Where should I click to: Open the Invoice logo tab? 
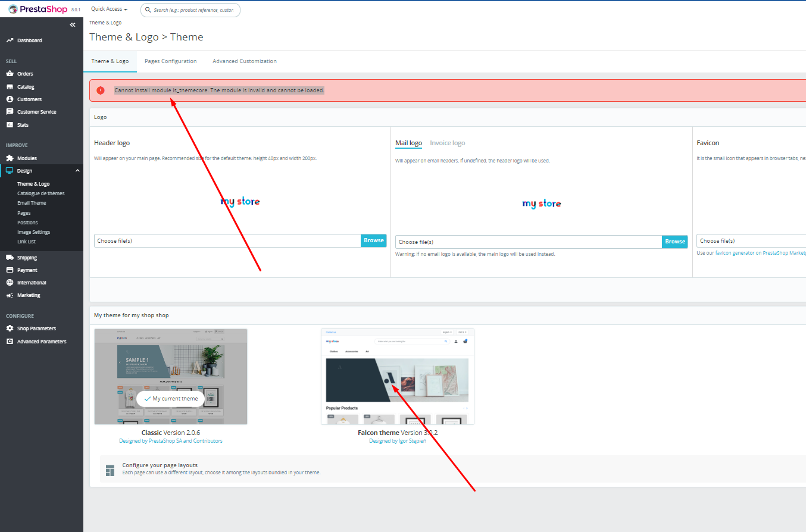(x=447, y=143)
